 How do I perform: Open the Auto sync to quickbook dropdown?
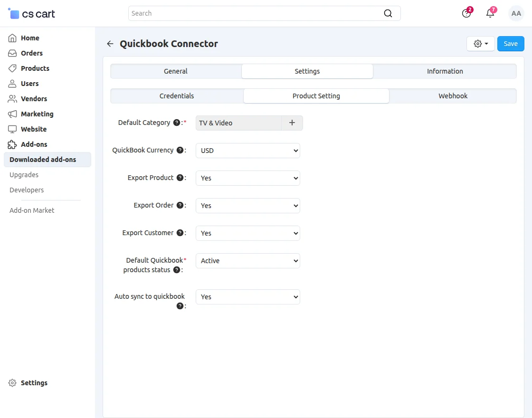(248, 297)
